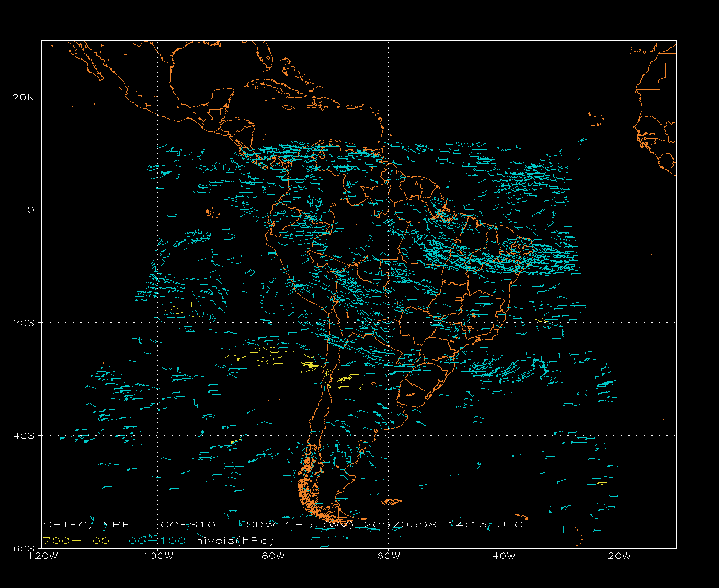Click the 20070308 date stamp
Screen dimensions: 719x588
point(400,524)
